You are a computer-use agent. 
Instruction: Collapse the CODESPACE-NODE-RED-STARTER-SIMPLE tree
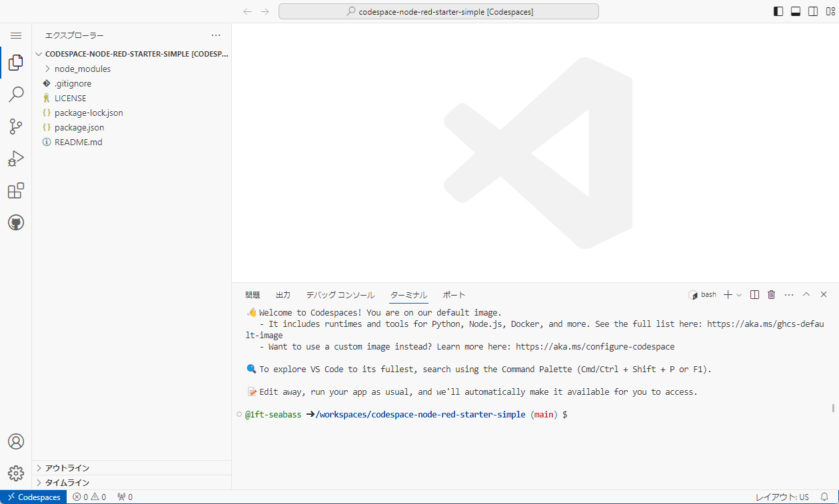pos(39,54)
